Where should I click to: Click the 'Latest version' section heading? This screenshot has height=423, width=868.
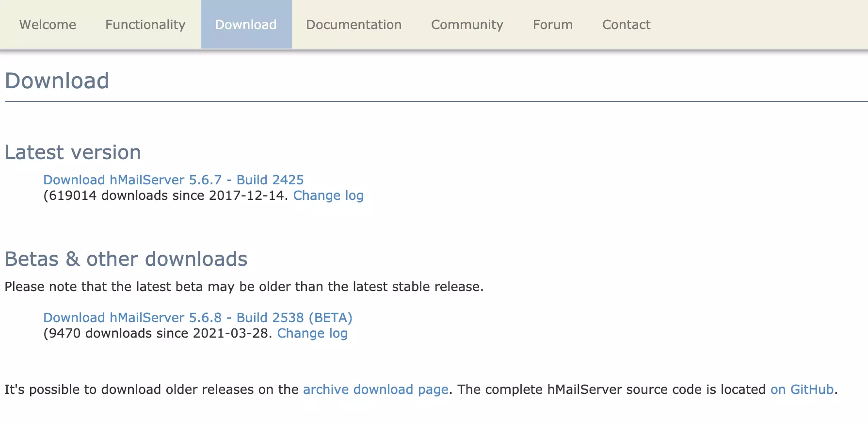coord(73,152)
